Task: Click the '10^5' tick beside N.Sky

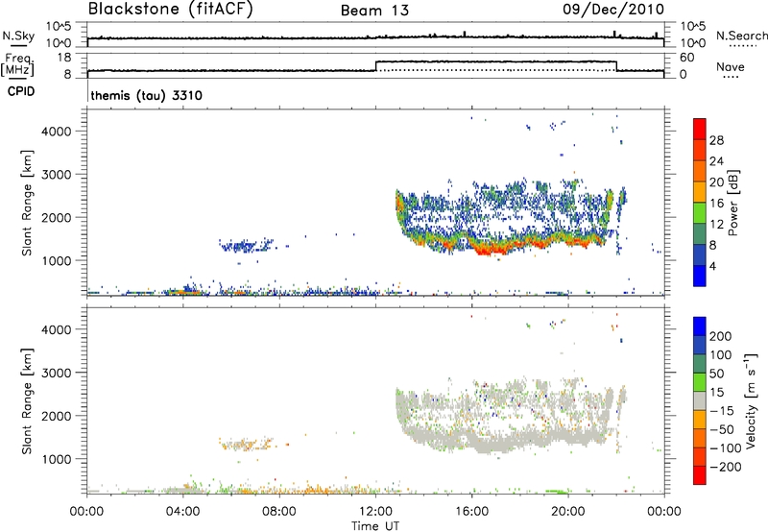Action: (x=59, y=26)
